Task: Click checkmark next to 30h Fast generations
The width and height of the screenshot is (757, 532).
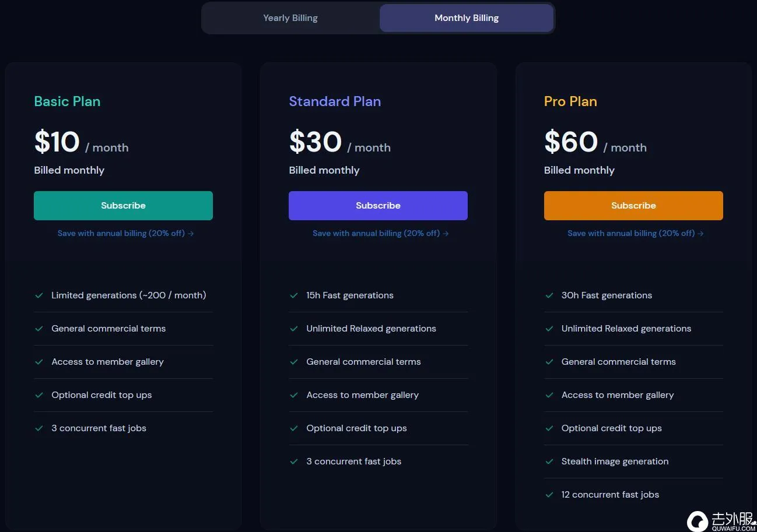Action: tap(549, 295)
